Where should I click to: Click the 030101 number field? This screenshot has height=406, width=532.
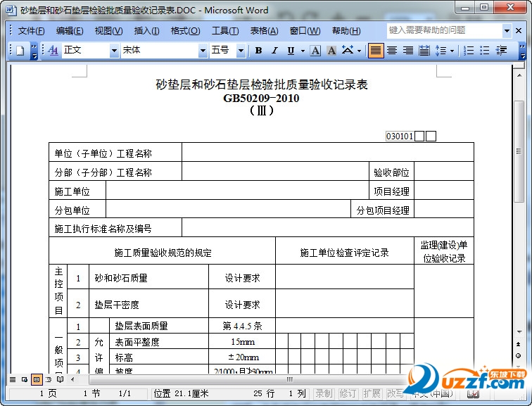pos(400,137)
